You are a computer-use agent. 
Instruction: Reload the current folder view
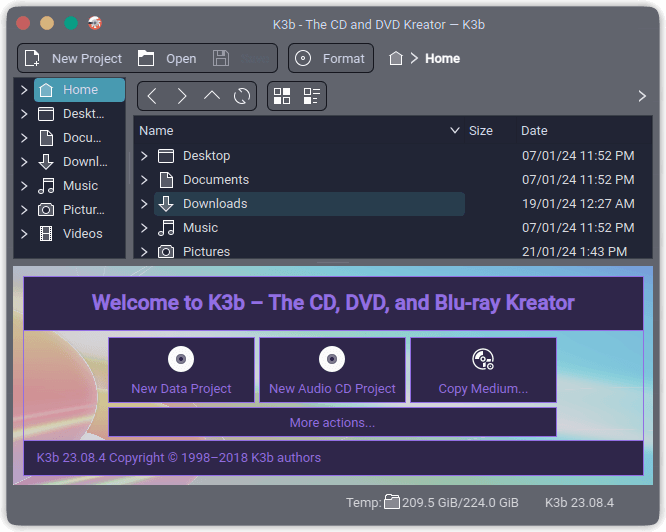click(x=242, y=96)
